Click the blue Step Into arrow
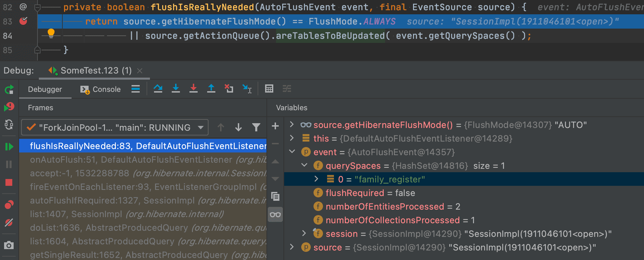The width and height of the screenshot is (644, 260). pos(176,89)
